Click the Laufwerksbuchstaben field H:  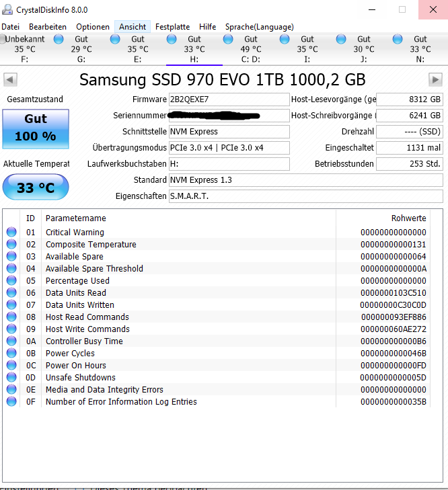click(x=229, y=164)
